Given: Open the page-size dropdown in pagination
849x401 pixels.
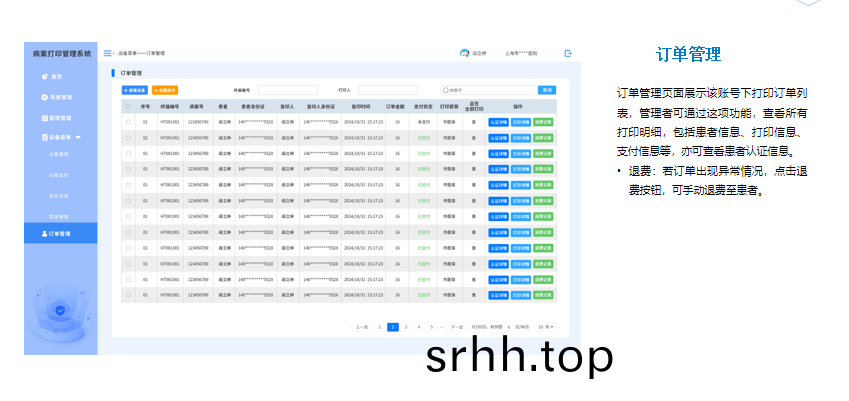Looking at the screenshot, I should 546,327.
